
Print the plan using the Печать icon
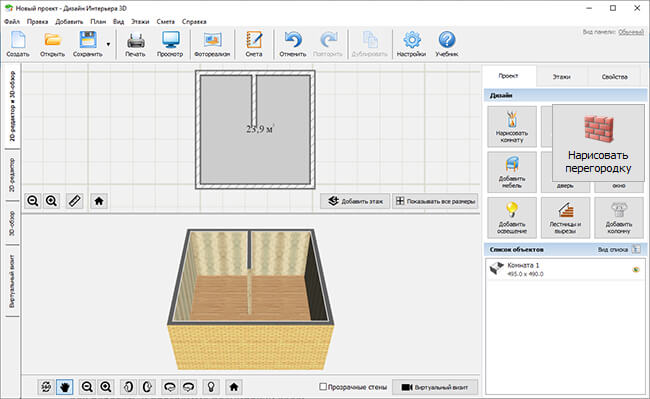point(136,44)
